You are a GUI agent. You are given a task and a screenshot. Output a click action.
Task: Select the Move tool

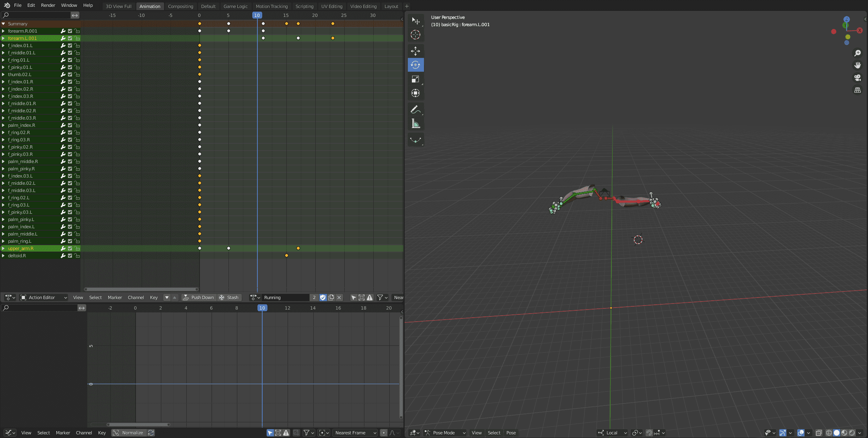click(x=415, y=51)
